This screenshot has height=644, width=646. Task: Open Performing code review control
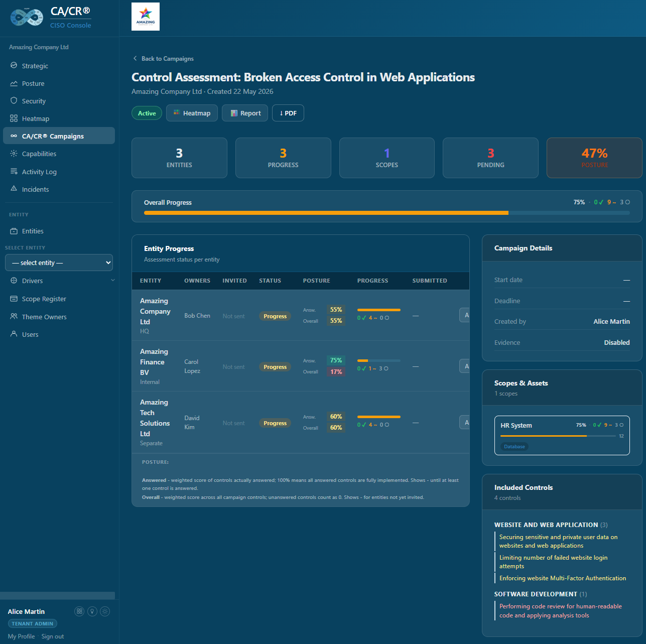click(x=560, y=611)
